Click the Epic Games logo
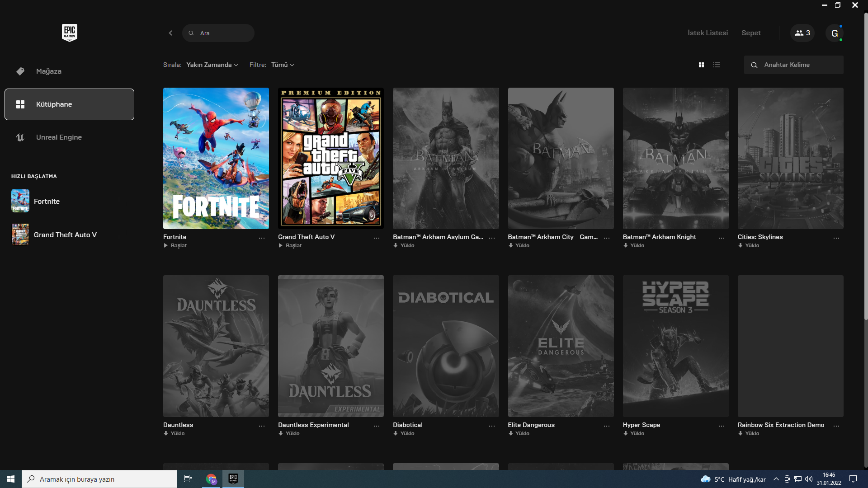The width and height of the screenshot is (868, 488). coord(70,33)
